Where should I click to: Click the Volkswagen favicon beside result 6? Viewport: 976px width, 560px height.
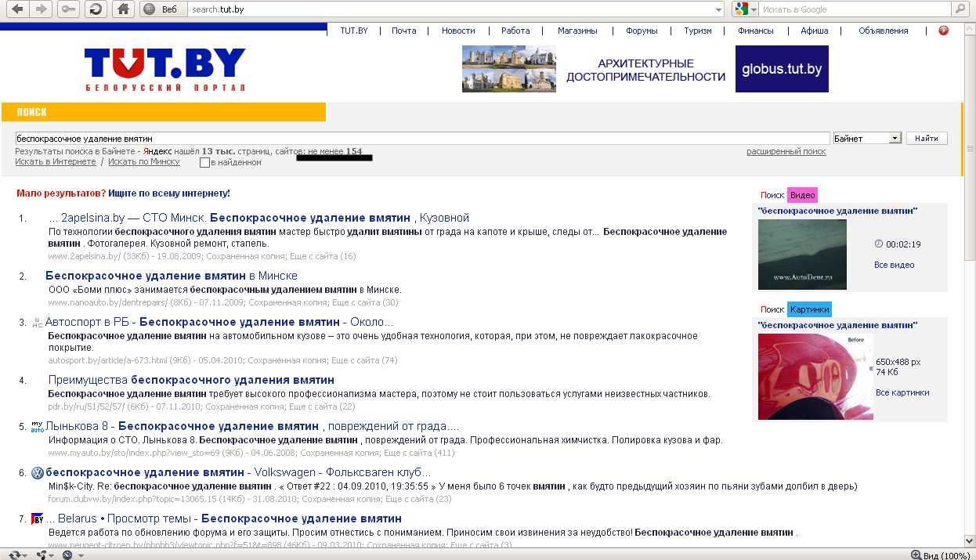click(37, 473)
